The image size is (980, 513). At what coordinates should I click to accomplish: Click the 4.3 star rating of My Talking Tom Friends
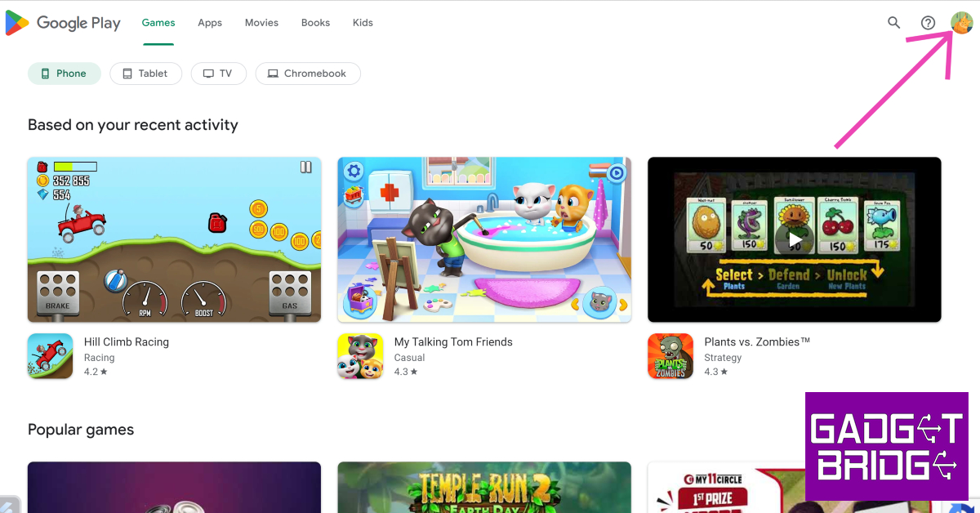coord(406,372)
